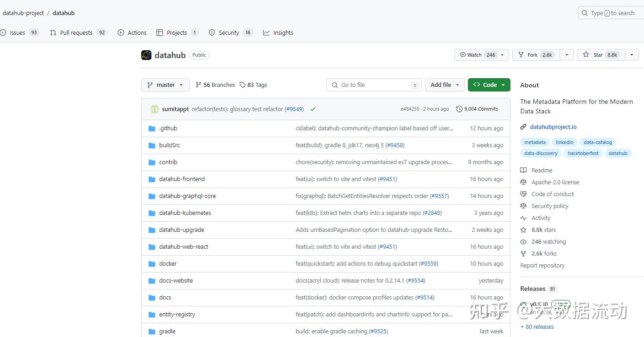Open the 9,004 Commits history
This screenshot has width=644, height=337.
point(477,109)
